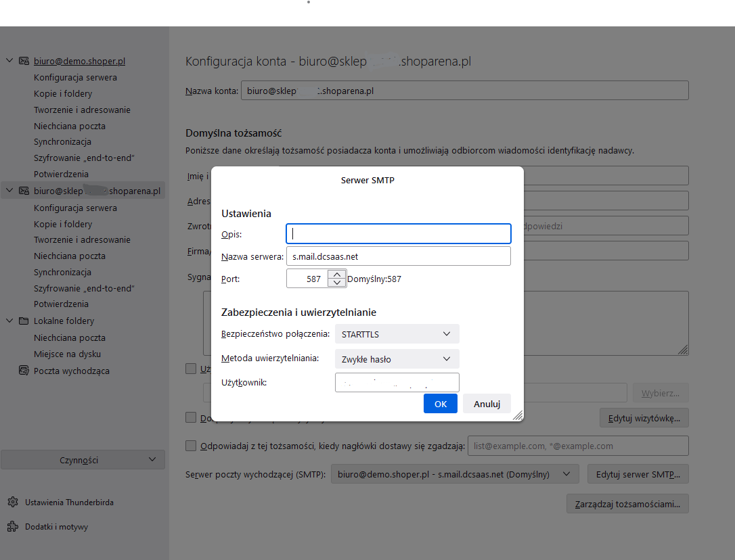Open the Bezpieczeństwo połączenia STARTTLS dropdown
The height and width of the screenshot is (560, 735).
397,333
